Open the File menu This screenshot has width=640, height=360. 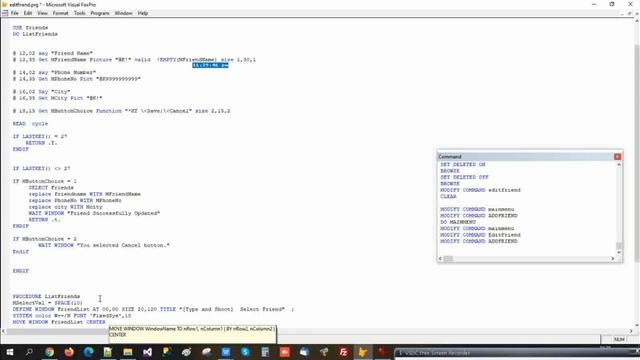pyautogui.click(x=15, y=13)
